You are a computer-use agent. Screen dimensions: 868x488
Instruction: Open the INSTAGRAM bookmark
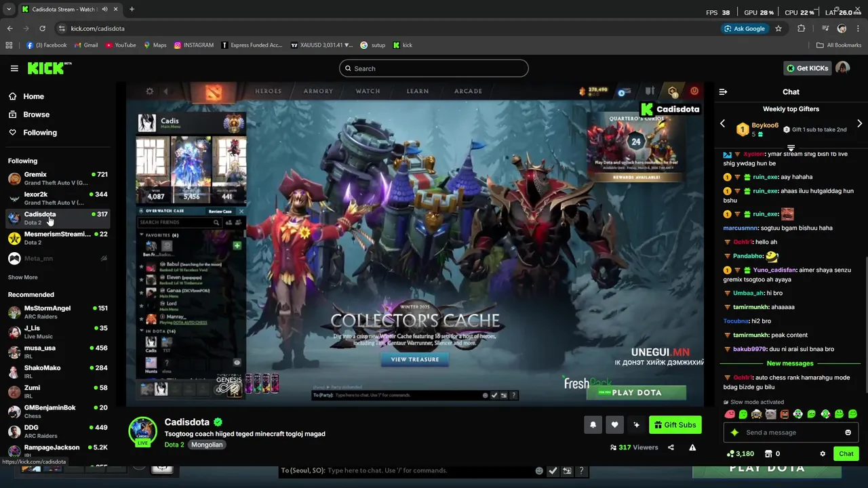coord(193,45)
